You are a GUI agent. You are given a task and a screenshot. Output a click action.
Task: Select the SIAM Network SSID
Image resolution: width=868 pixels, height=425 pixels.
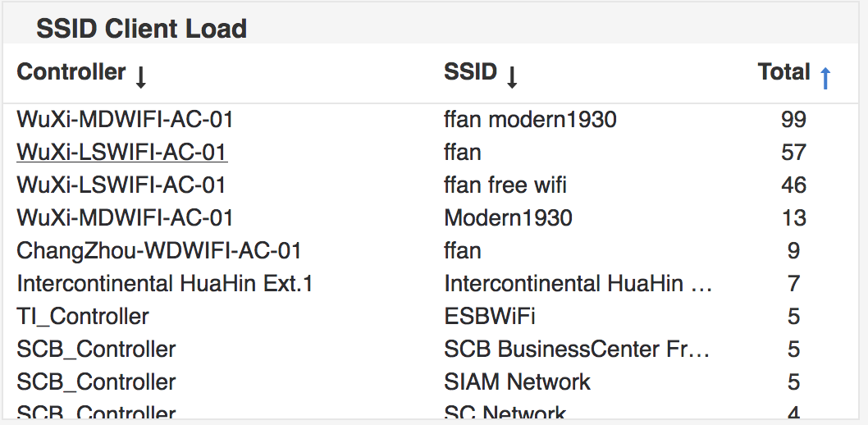pos(517,382)
